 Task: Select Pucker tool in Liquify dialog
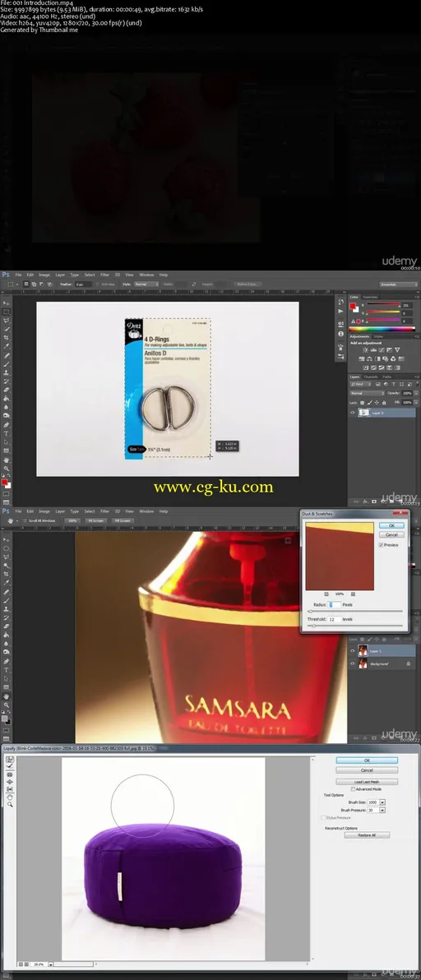click(10, 774)
